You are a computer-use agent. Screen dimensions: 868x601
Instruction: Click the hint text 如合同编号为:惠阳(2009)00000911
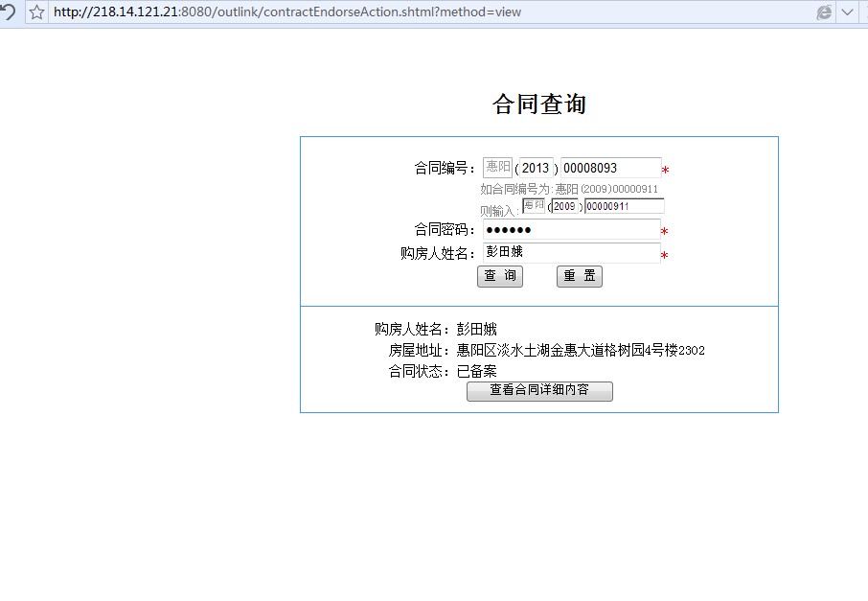(x=569, y=189)
